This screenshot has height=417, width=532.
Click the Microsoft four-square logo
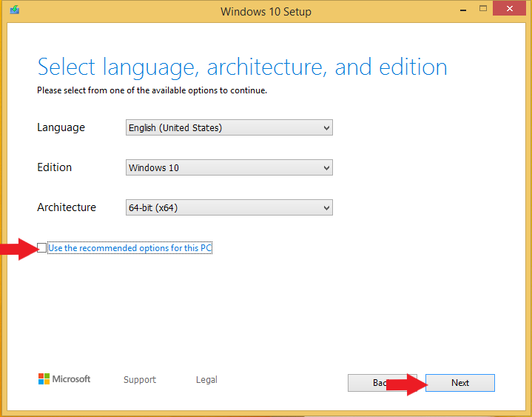point(44,379)
